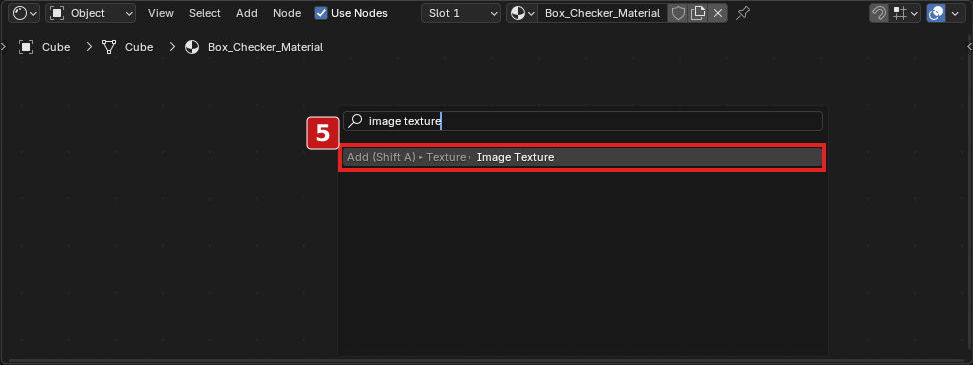Click the new material duplicate icon
The height and width of the screenshot is (365, 973).
(698, 13)
